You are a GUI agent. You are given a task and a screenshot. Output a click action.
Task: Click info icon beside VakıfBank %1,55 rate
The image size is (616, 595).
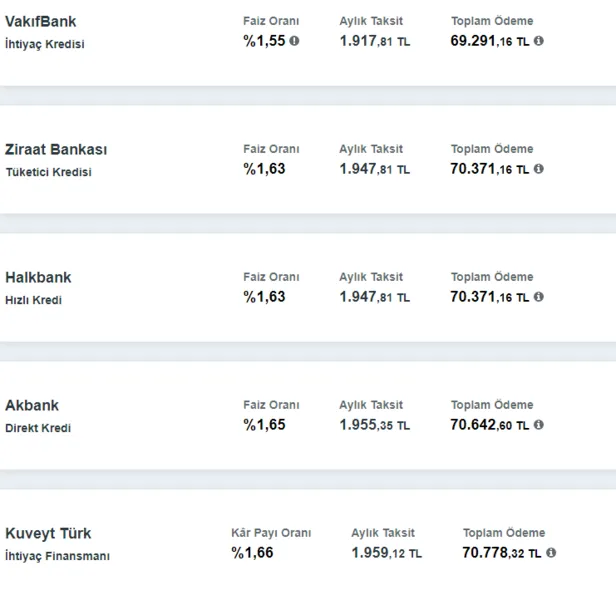(295, 41)
